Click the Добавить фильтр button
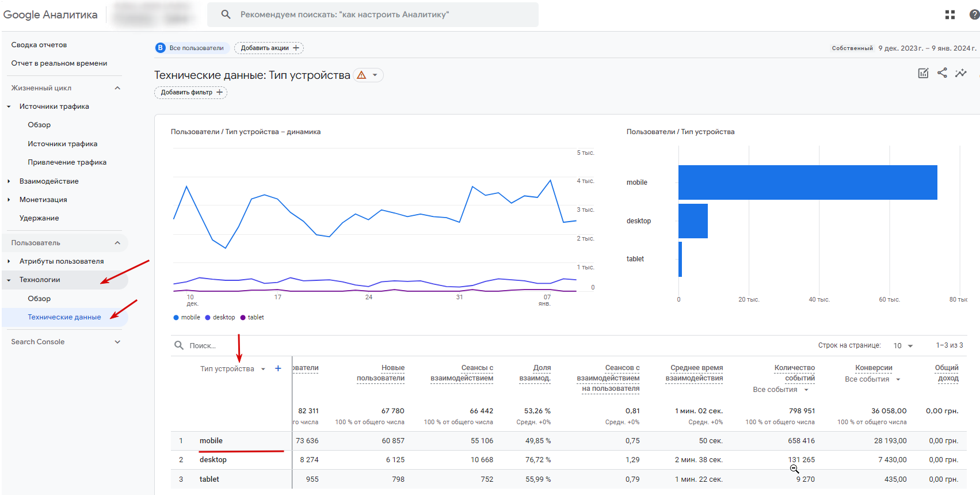The image size is (980, 495). point(190,93)
